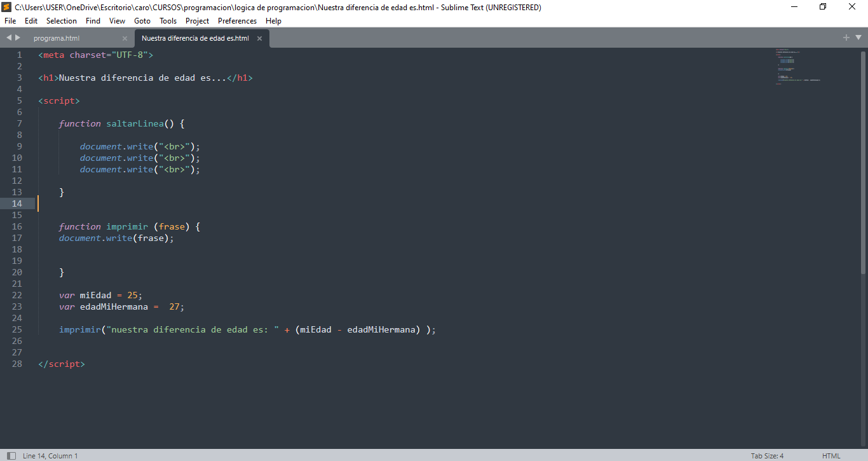Screen dimensions: 868x461
Task: Select the 'Nuestra diferencia de edad es.html' tab
Action: point(195,38)
